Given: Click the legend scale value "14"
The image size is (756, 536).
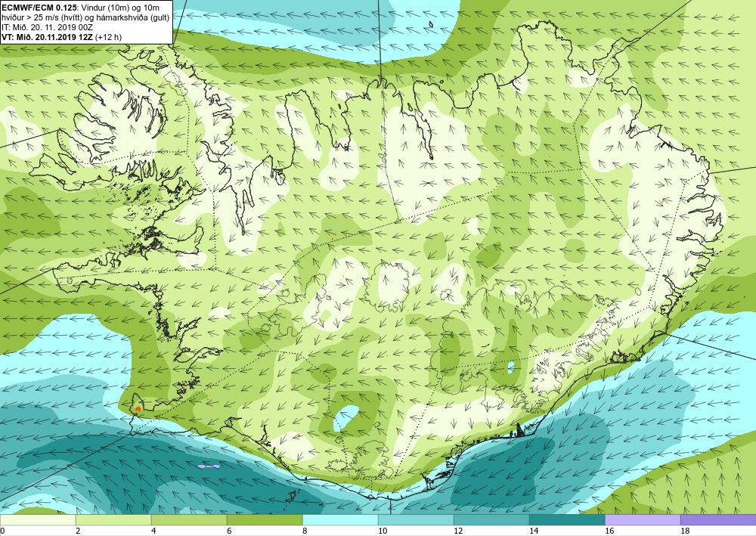Looking at the screenshot, I should 534,531.
